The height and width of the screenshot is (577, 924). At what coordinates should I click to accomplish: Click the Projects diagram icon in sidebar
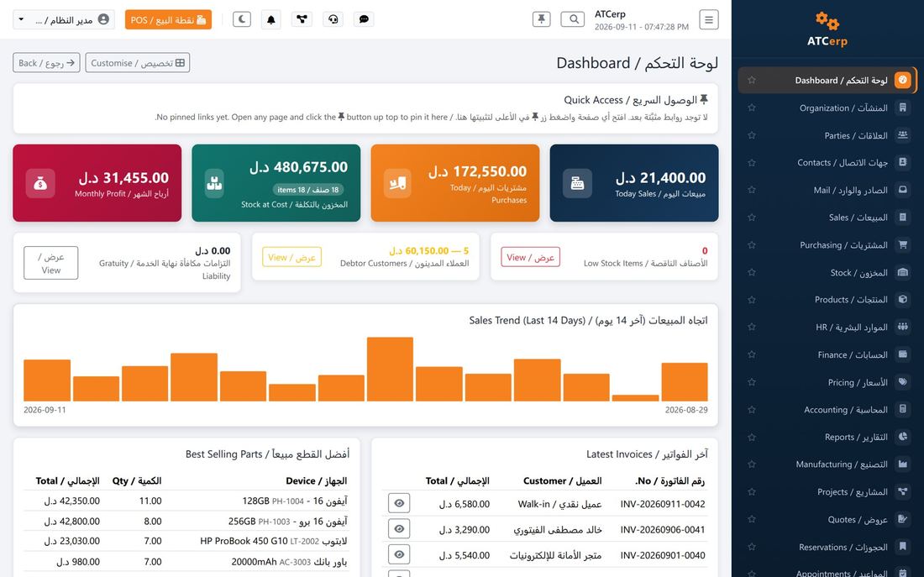(902, 491)
